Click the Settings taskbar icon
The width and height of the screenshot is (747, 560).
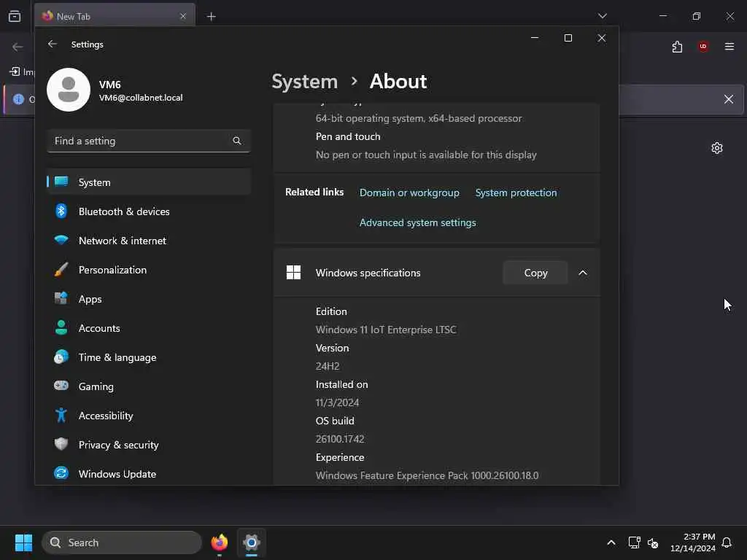tap(252, 542)
